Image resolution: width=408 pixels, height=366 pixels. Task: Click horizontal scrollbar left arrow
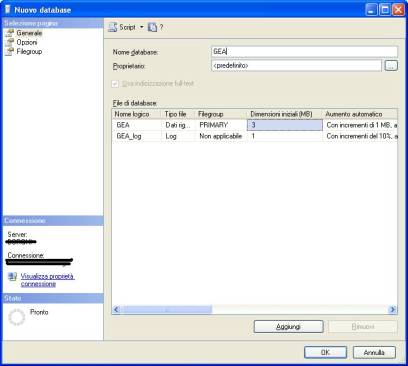pyautogui.click(x=116, y=310)
